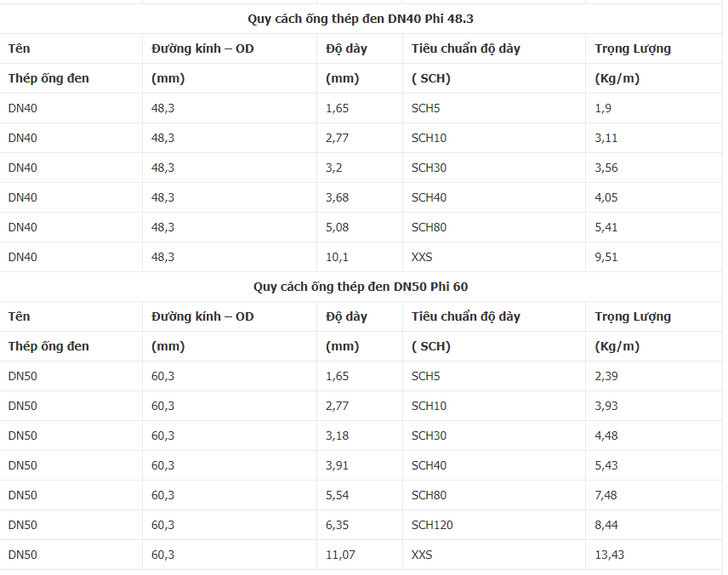The width and height of the screenshot is (728, 575).
Task: Click the 13,43 weight value
Action: coord(609,555)
